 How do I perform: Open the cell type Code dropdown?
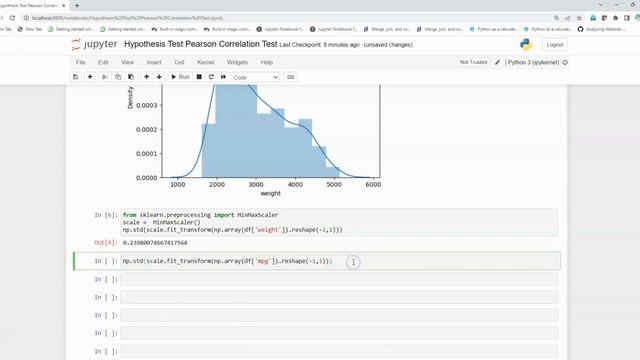click(256, 77)
